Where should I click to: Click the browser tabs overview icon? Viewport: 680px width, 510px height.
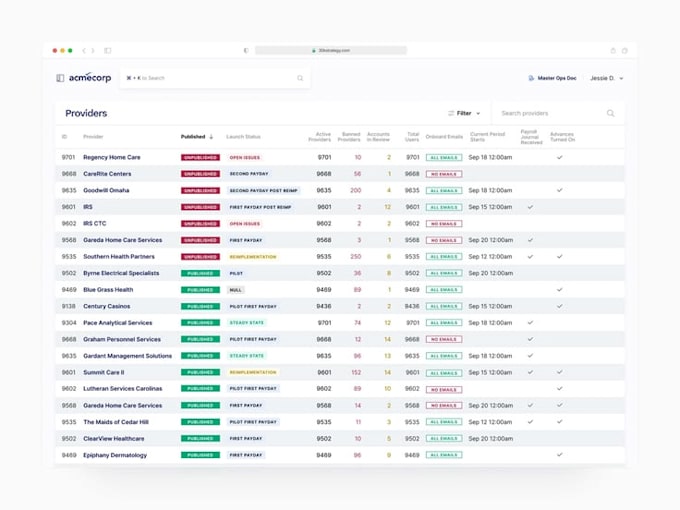pos(625,51)
